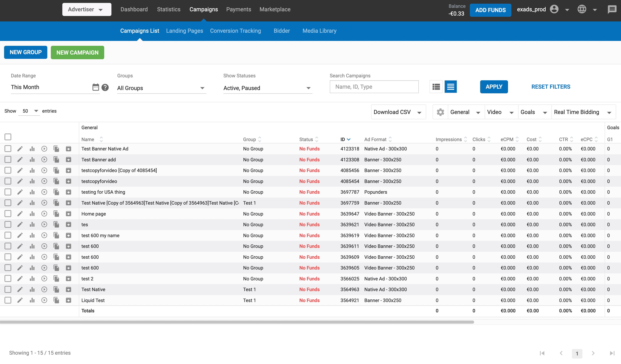Open the date range calendar icon
The image size is (621, 364).
96,87
